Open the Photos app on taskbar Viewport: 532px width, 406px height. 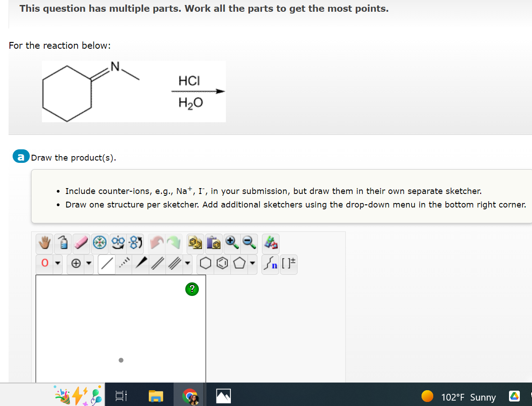[x=224, y=396]
